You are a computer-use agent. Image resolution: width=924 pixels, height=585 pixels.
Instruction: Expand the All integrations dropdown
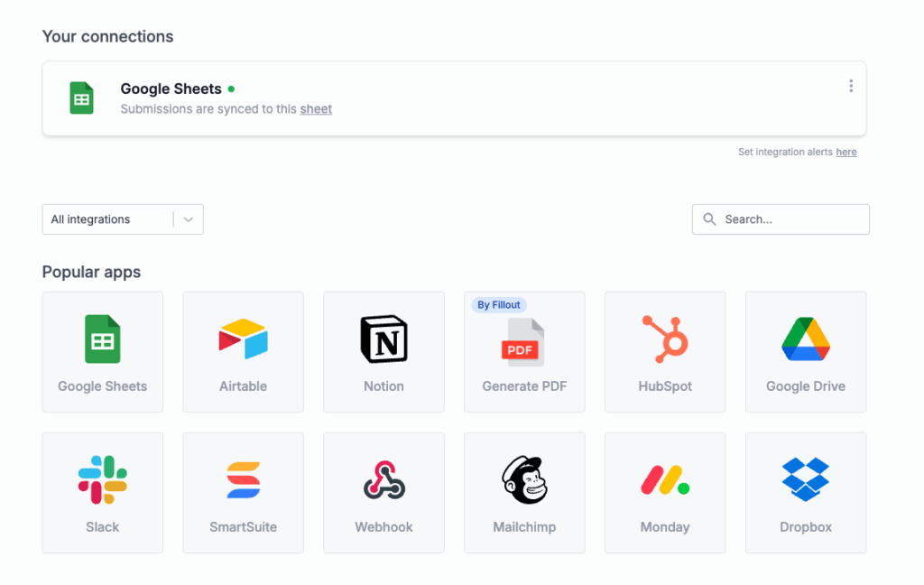(108, 219)
